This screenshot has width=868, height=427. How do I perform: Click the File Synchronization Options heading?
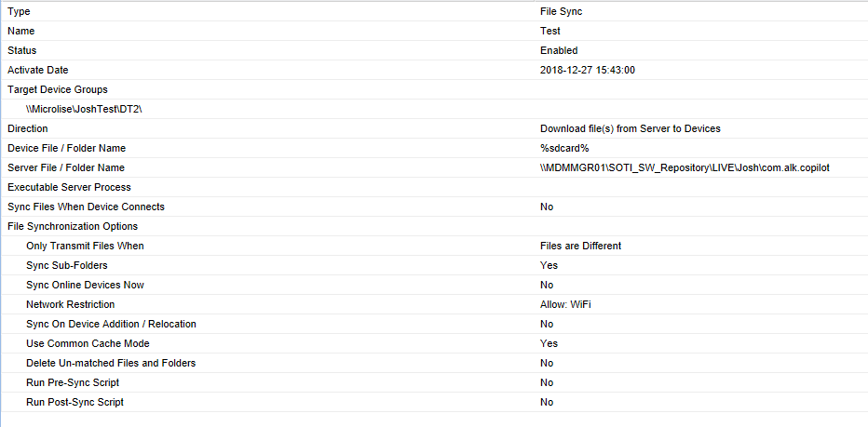click(73, 226)
